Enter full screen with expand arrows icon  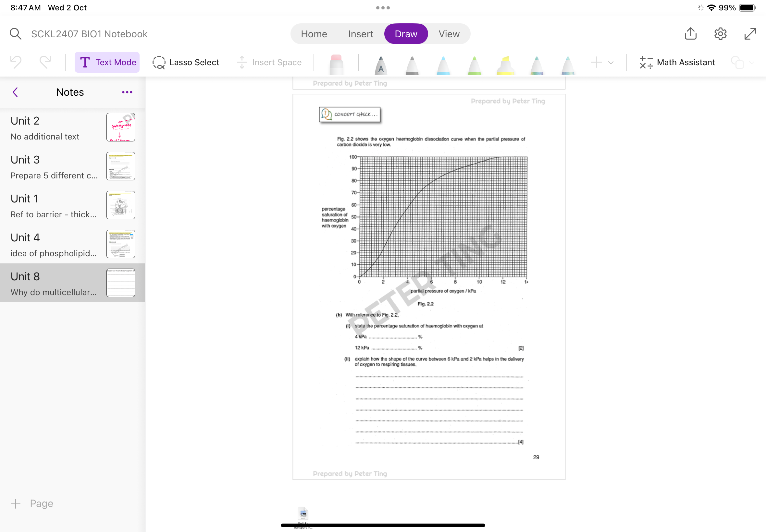click(x=750, y=34)
